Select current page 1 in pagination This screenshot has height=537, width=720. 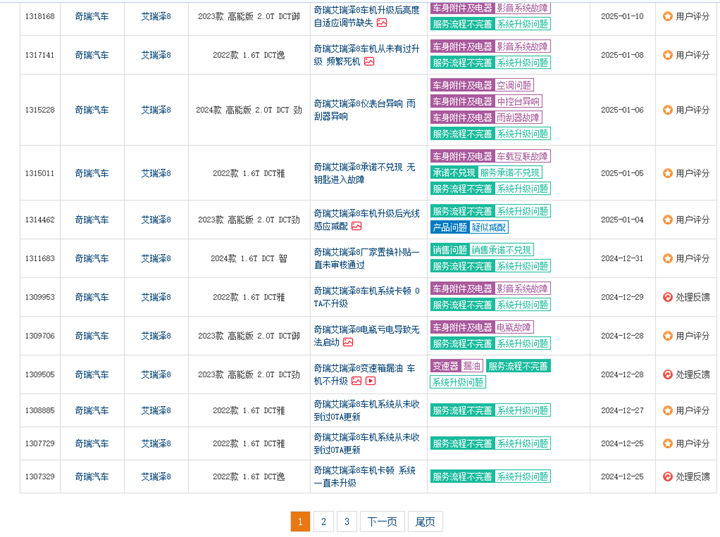click(x=300, y=521)
